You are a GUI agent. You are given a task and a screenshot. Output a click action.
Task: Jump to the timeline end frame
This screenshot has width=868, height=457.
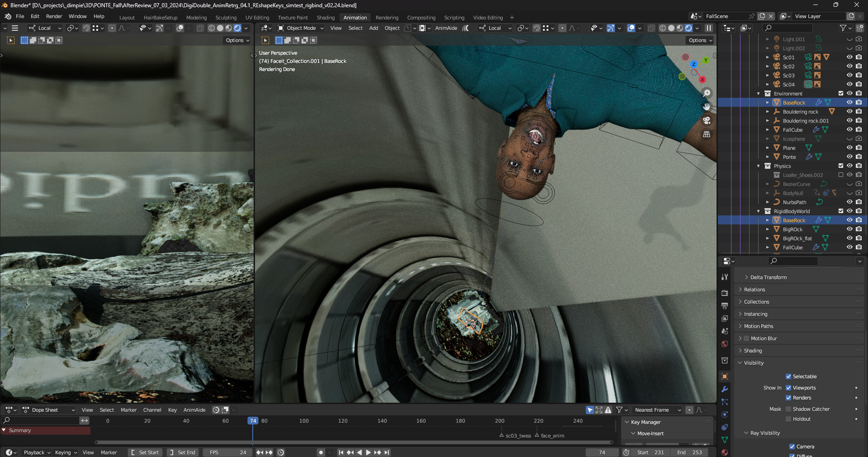click(387, 452)
